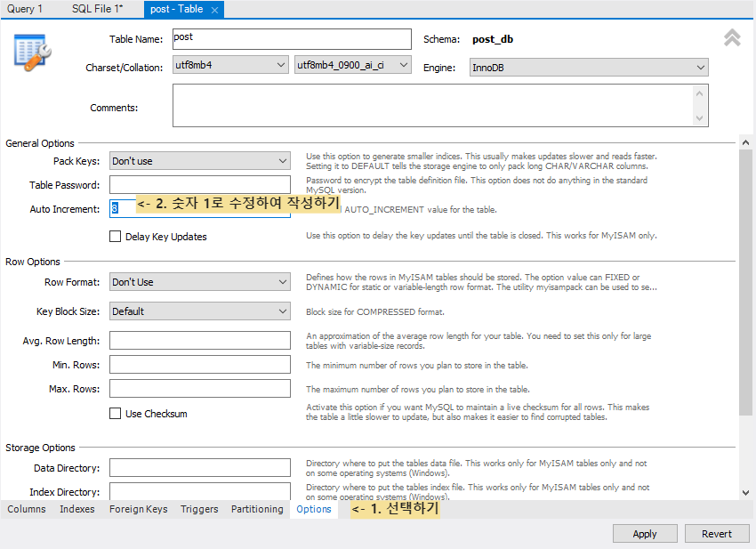The width and height of the screenshot is (756, 549).
Task: Toggle Delay Key Updates checkbox
Action: [x=115, y=237]
